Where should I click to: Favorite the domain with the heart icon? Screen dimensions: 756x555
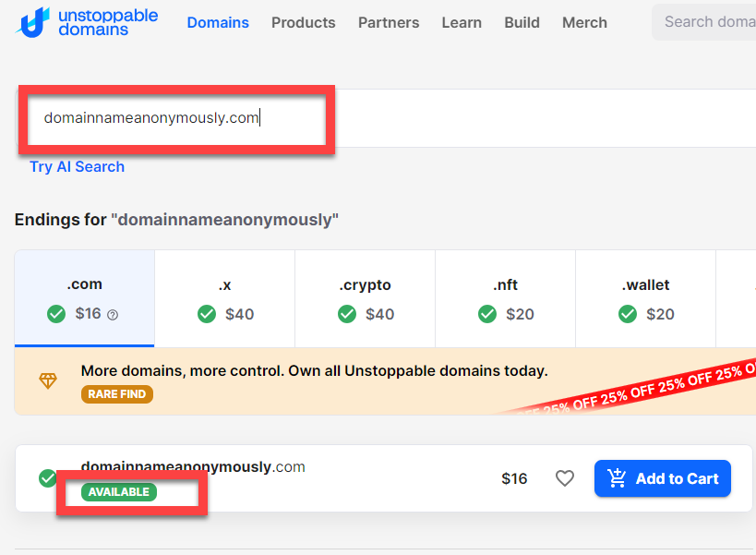pyautogui.click(x=565, y=478)
